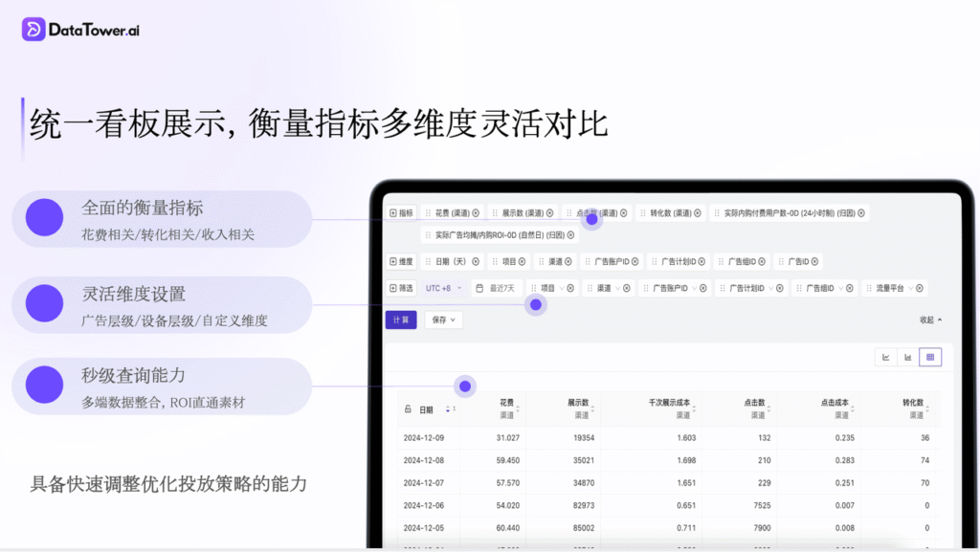
Task: Remove the 转化数 (渠道) metric chip
Action: 698,212
